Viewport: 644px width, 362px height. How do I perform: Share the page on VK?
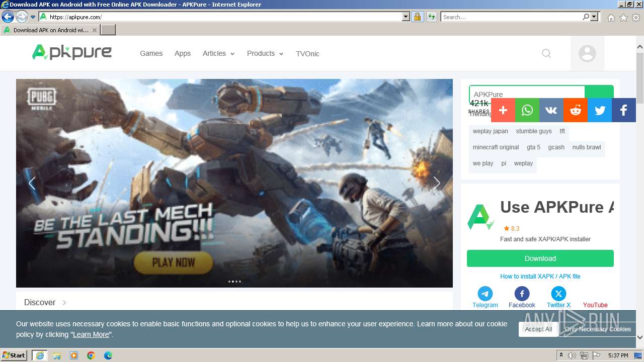(551, 110)
